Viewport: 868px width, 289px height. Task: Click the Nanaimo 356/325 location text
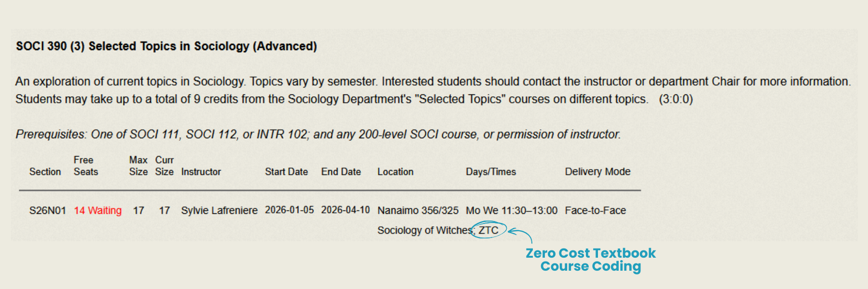(x=418, y=210)
